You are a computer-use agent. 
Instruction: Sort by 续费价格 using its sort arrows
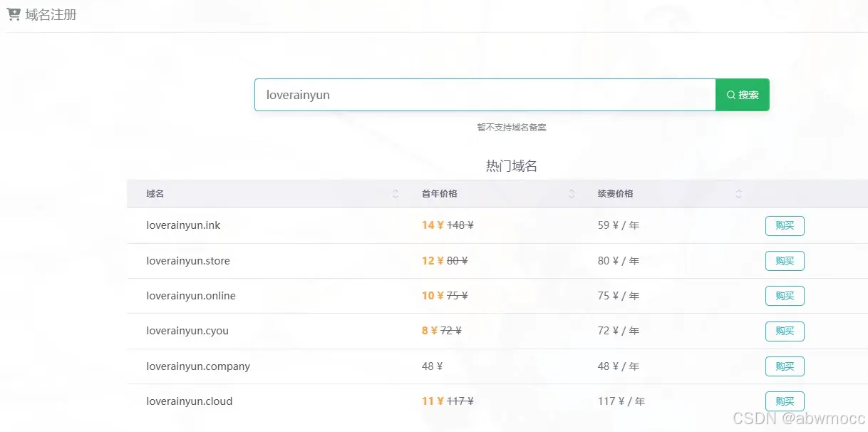coord(739,194)
